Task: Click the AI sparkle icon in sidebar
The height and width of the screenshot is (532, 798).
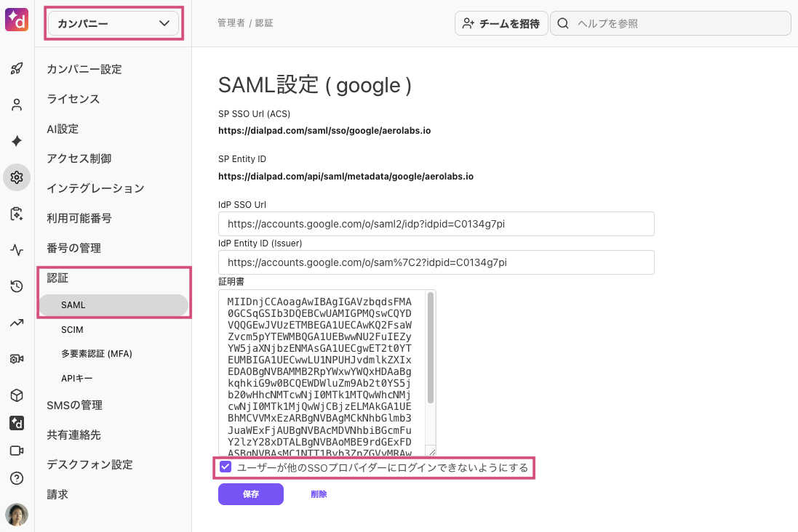Action: (x=17, y=141)
